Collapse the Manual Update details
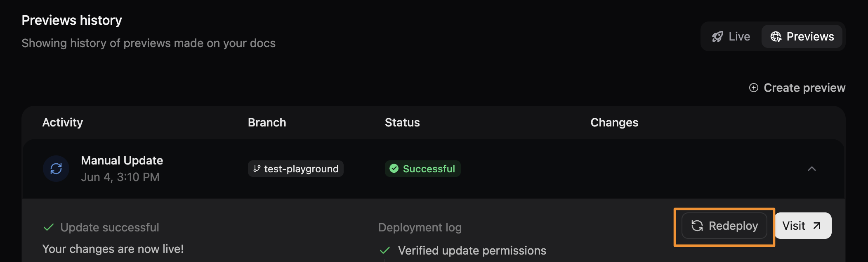868x262 pixels. click(812, 169)
